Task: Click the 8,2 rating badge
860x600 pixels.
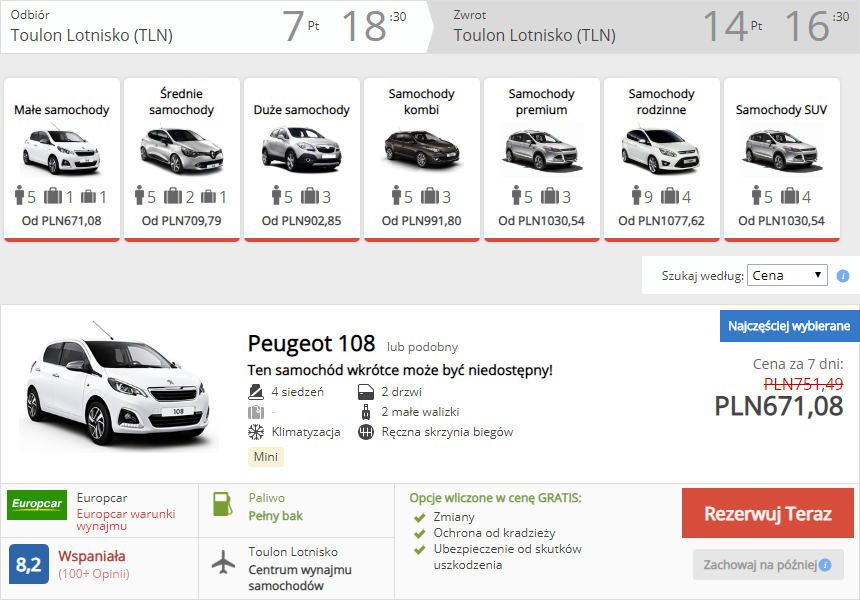Action: [x=29, y=564]
